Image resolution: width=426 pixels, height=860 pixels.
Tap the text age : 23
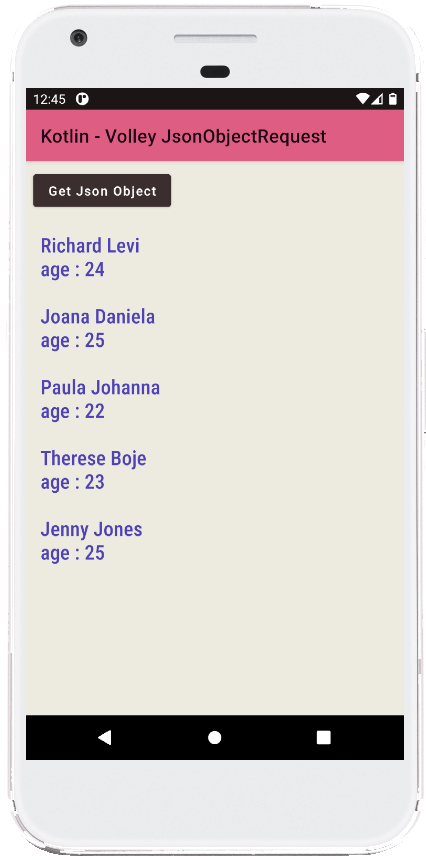point(73,482)
